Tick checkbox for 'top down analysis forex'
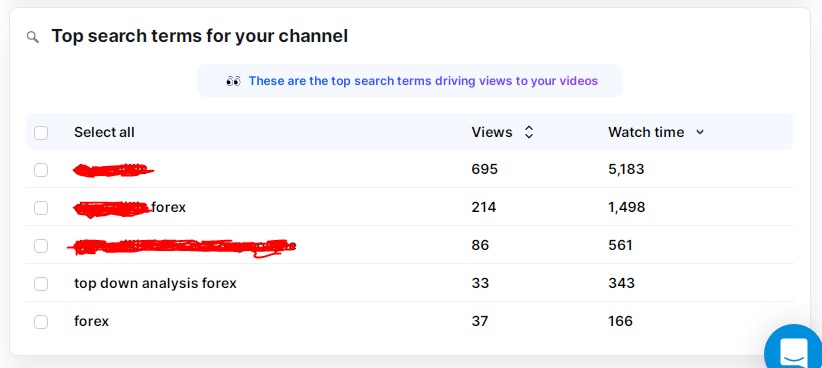The height and width of the screenshot is (368, 822). pos(41,284)
